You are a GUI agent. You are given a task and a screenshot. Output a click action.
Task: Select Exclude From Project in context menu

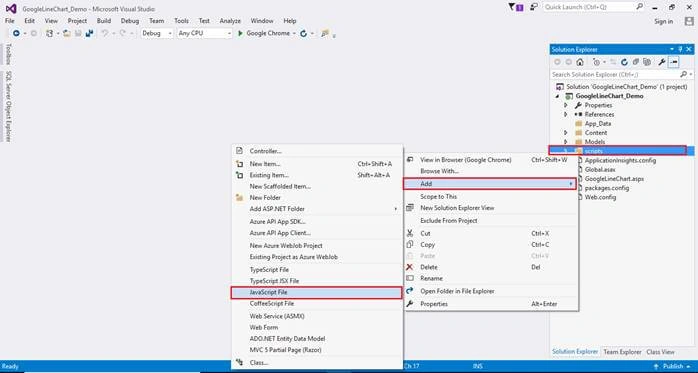pyautogui.click(x=491, y=221)
